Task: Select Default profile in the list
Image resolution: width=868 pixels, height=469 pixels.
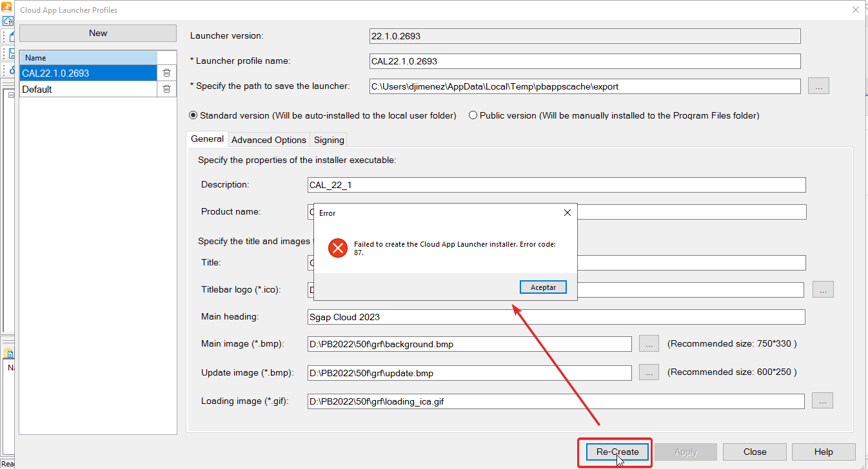Action: pyautogui.click(x=88, y=90)
